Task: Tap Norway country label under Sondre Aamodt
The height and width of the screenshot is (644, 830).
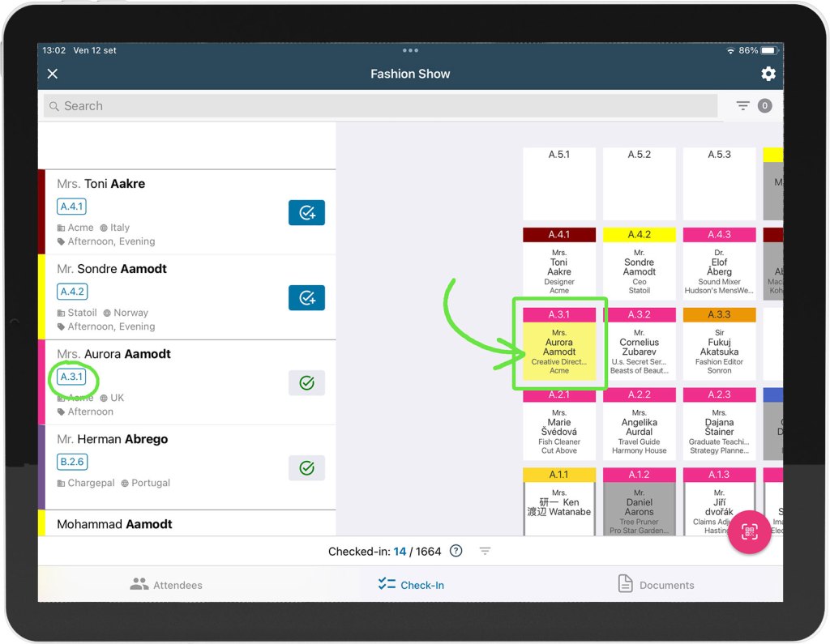Action: [x=130, y=313]
